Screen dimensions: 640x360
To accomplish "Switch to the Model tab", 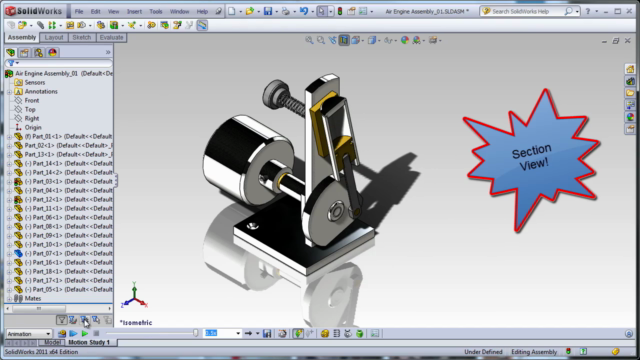I will tap(52, 342).
